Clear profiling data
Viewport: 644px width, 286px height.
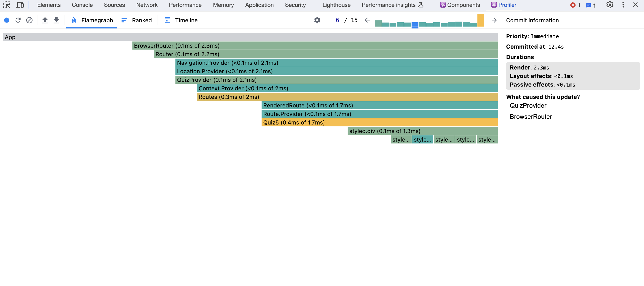click(29, 20)
